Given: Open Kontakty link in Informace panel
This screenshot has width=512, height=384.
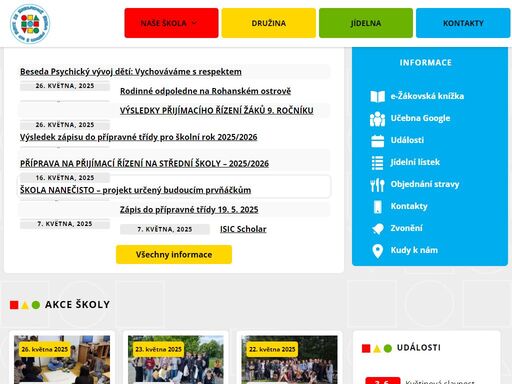Looking at the screenshot, I should click(x=409, y=206).
